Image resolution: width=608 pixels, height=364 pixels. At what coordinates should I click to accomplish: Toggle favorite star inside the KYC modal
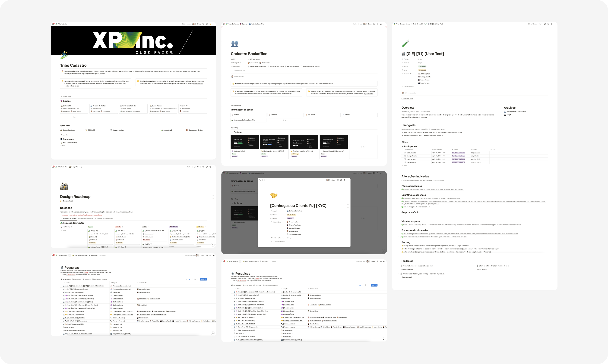pos(344,180)
